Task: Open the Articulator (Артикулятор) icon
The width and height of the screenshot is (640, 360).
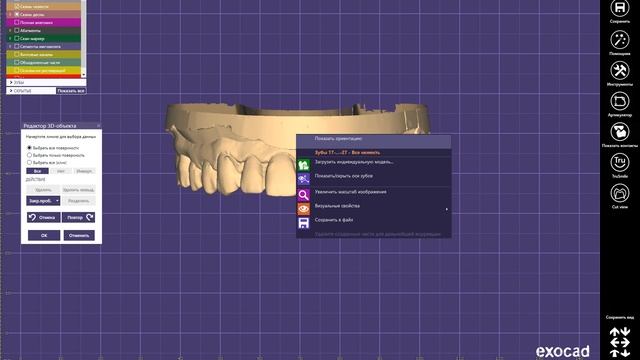Action: [x=620, y=101]
